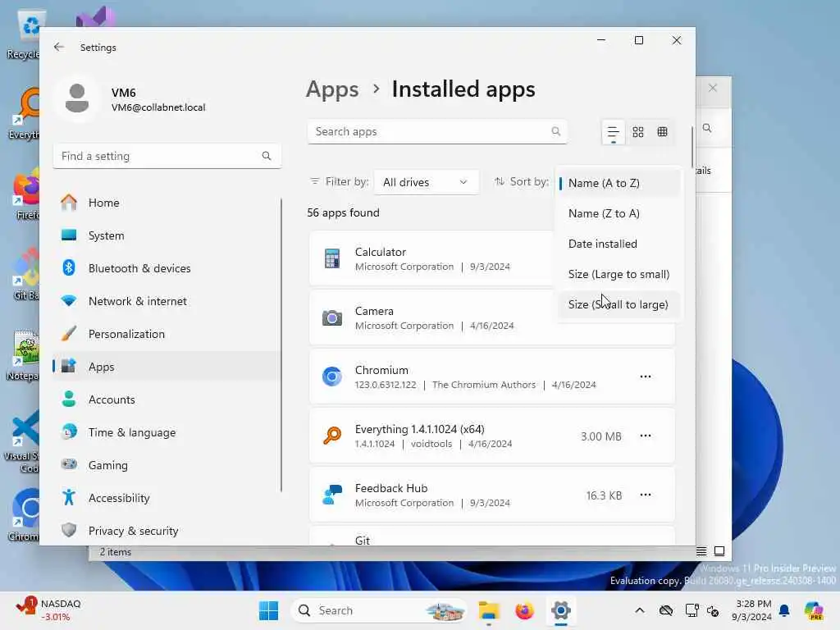This screenshot has width=840, height=630.
Task: Close the background File Explorer window
Action: [713, 88]
